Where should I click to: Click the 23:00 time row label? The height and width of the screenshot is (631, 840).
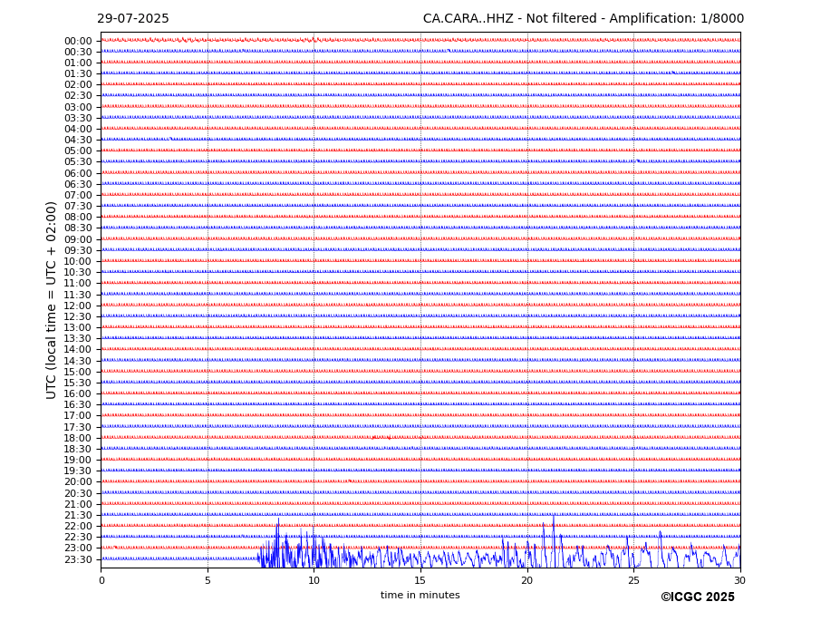tap(78, 548)
